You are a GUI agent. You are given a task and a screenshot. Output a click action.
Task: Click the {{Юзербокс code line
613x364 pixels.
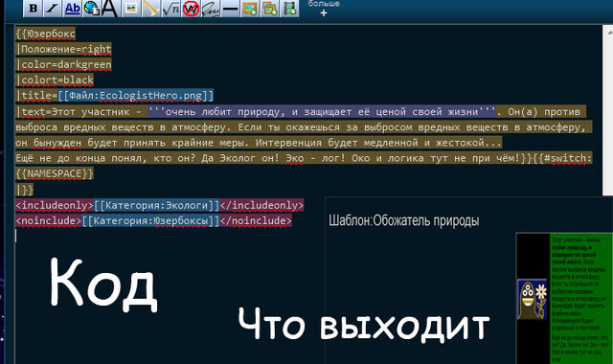(45, 34)
